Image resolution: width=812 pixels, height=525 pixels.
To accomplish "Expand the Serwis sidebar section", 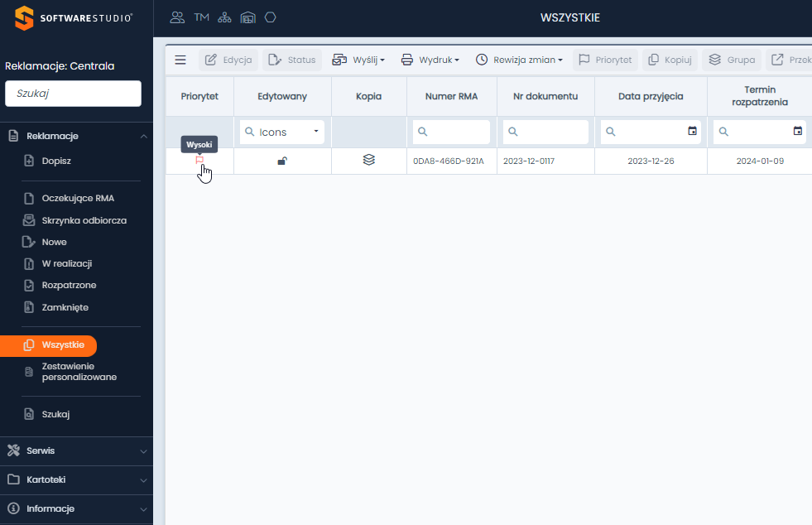I will pos(76,451).
